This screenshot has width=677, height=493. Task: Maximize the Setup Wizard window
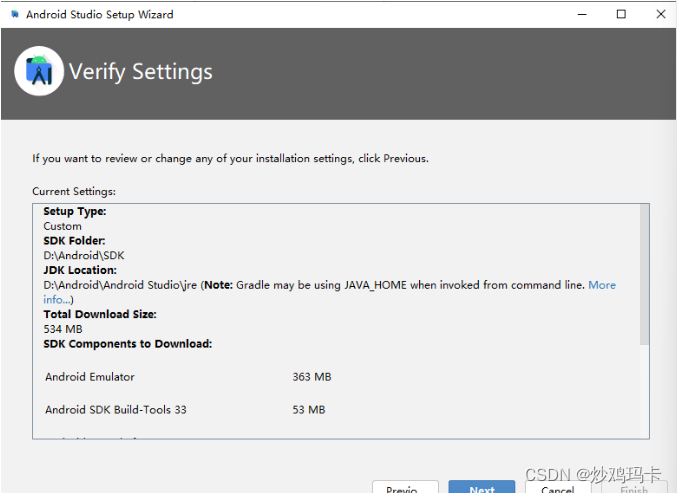click(621, 14)
